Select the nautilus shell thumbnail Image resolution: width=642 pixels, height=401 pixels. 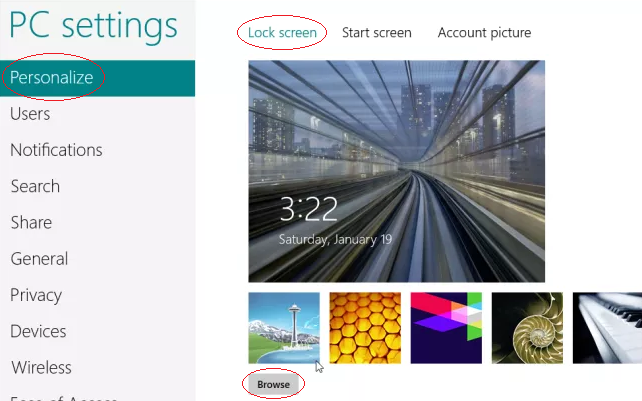pyautogui.click(x=527, y=328)
